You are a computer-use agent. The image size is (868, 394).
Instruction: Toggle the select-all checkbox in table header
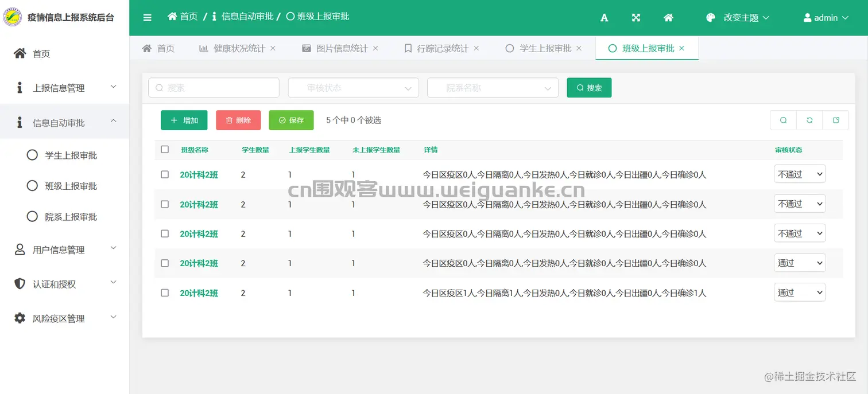click(165, 149)
